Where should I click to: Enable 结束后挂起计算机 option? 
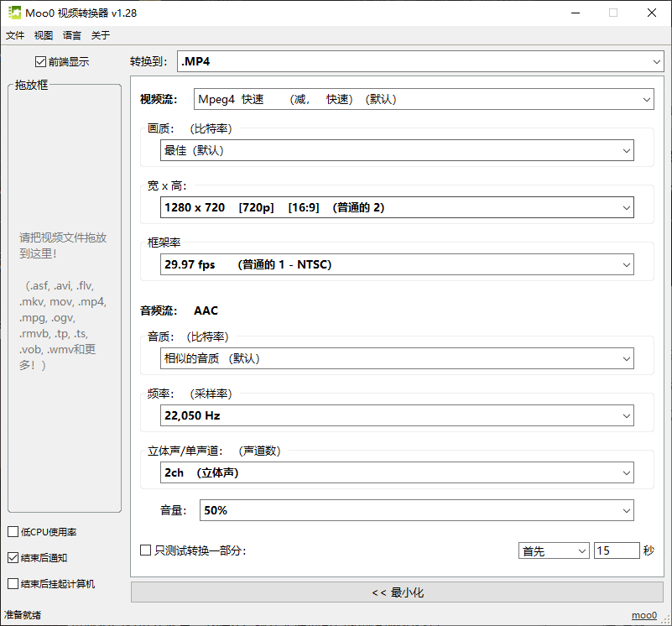[x=14, y=582]
